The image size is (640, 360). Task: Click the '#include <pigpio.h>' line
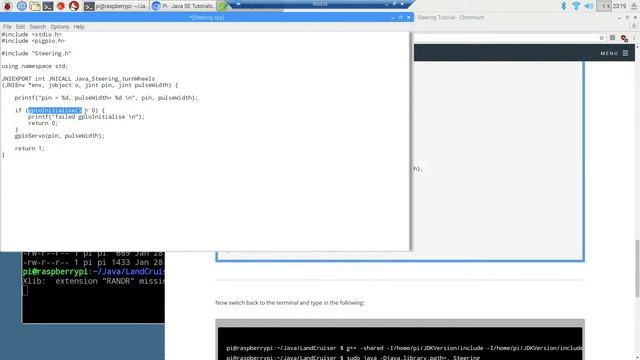coord(33,41)
